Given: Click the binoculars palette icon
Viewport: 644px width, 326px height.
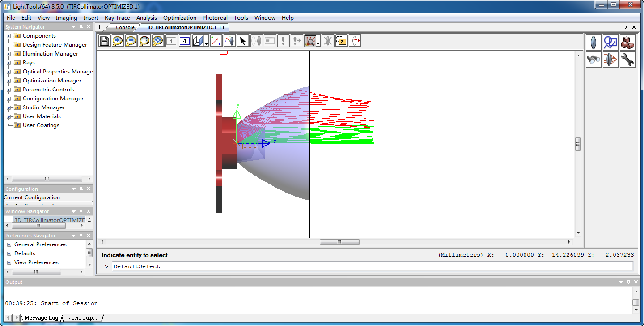Looking at the screenshot, I should [x=593, y=60].
